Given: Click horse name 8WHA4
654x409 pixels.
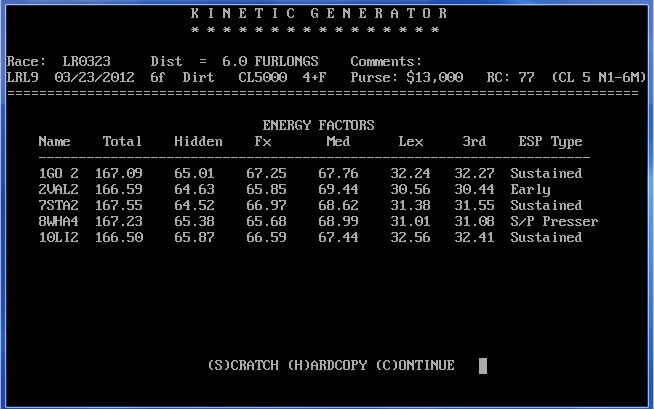Looking at the screenshot, I should click(58, 221).
